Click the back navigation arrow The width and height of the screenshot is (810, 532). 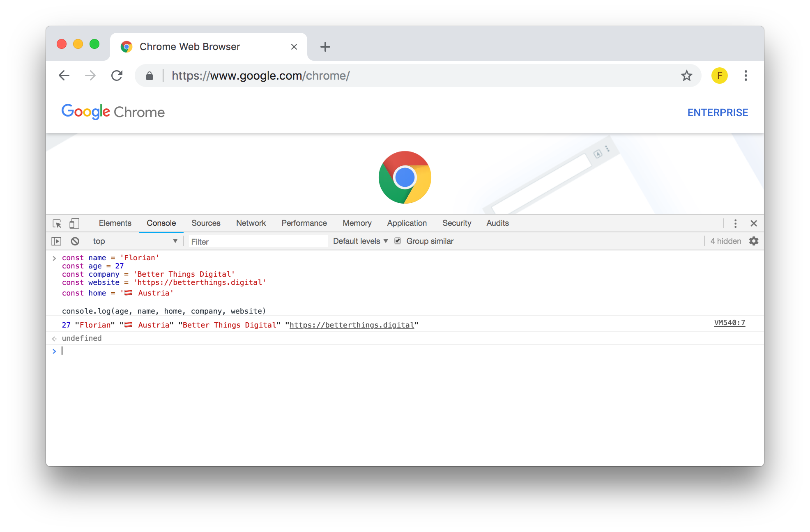[x=64, y=76]
